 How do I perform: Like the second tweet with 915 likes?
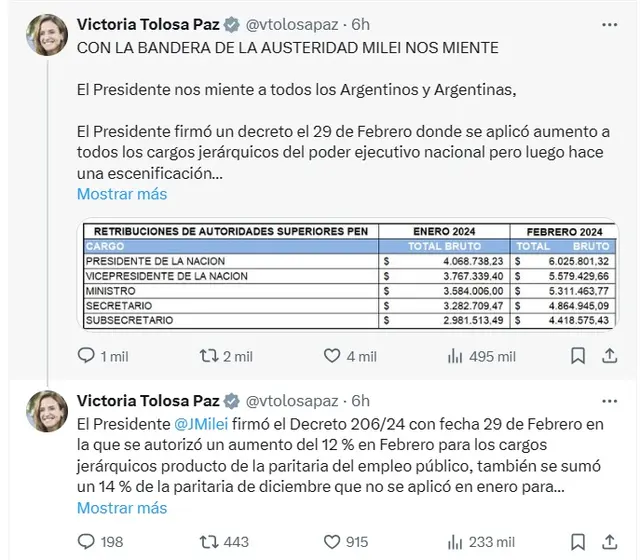point(332,542)
